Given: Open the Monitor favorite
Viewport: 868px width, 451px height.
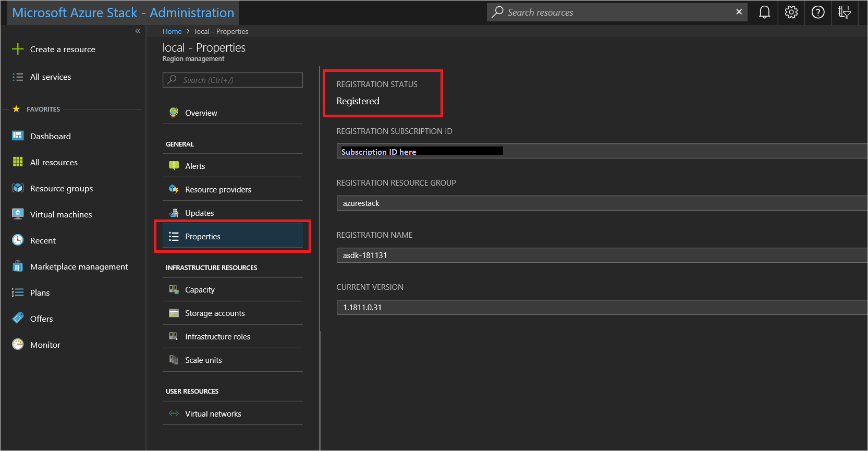Looking at the screenshot, I should [45, 345].
